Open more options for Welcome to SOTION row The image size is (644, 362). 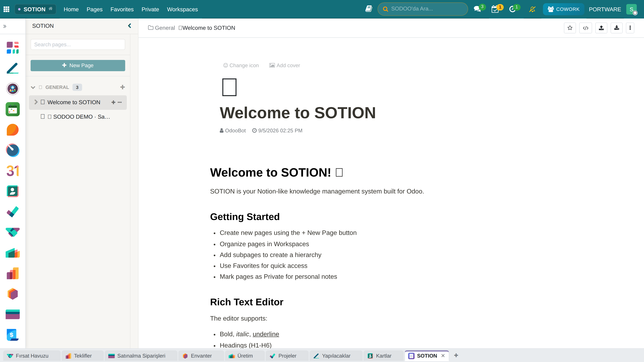120,102
